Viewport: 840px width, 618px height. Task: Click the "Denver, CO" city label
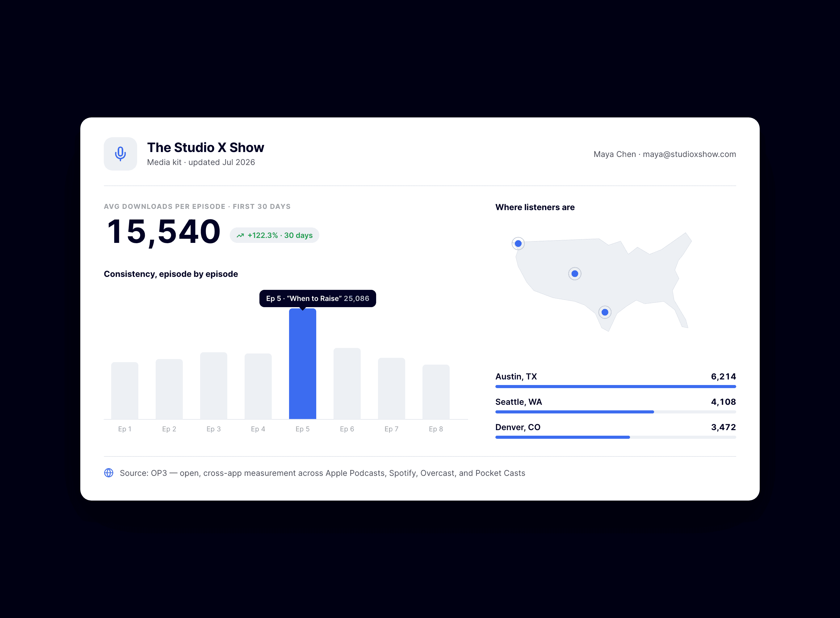(518, 427)
